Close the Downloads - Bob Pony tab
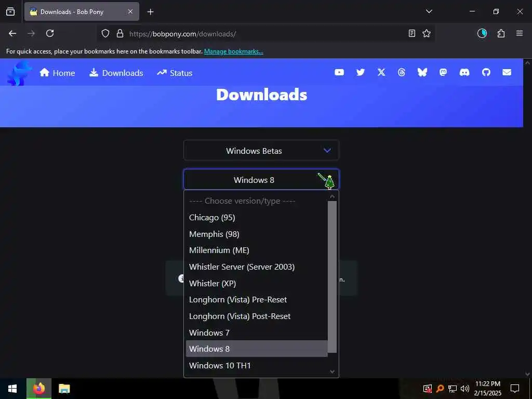The image size is (532, 399). point(130,11)
